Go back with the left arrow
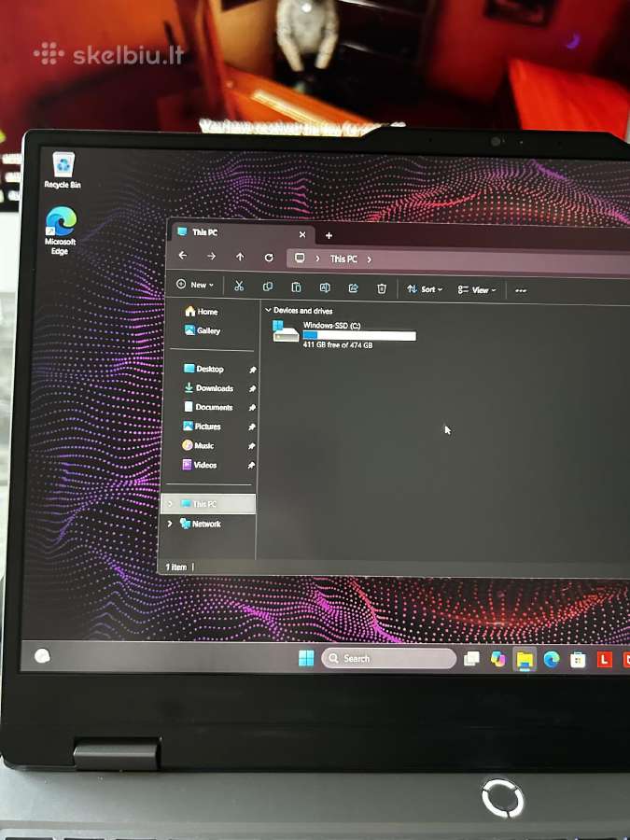 (183, 256)
